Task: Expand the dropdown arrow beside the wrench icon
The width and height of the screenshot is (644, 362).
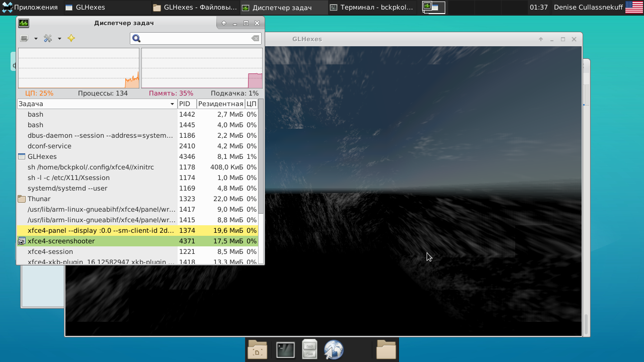Action: (x=59, y=39)
